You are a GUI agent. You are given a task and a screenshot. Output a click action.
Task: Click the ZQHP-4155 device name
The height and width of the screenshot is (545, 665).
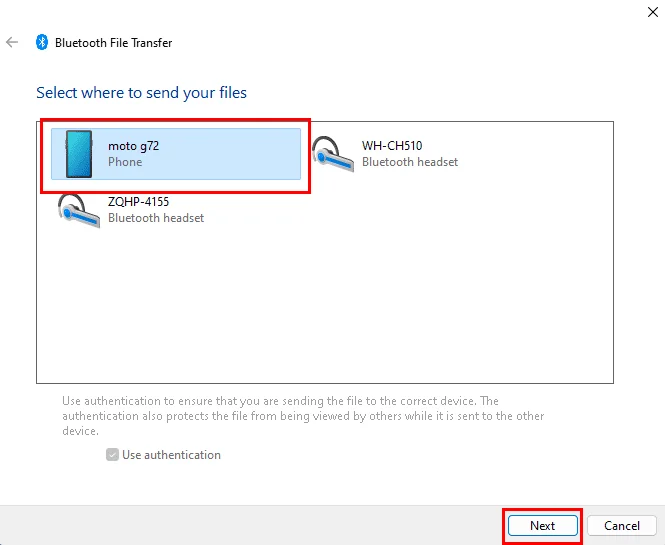pos(138,201)
